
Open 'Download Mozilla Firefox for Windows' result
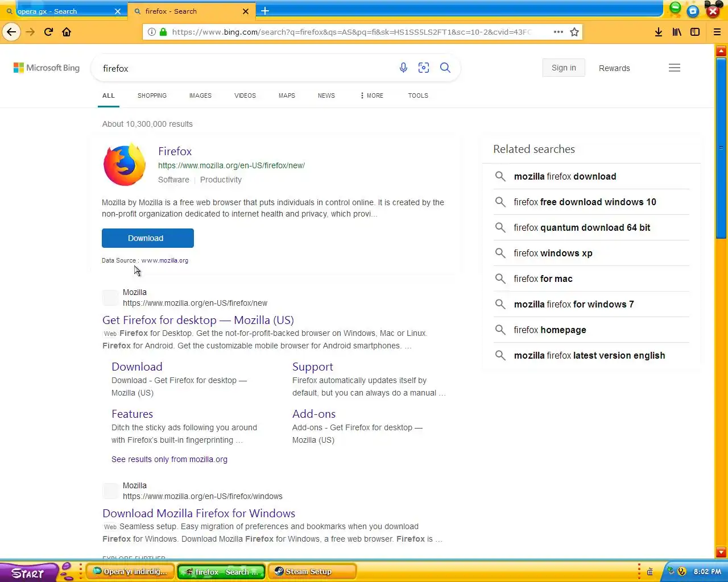[198, 513]
